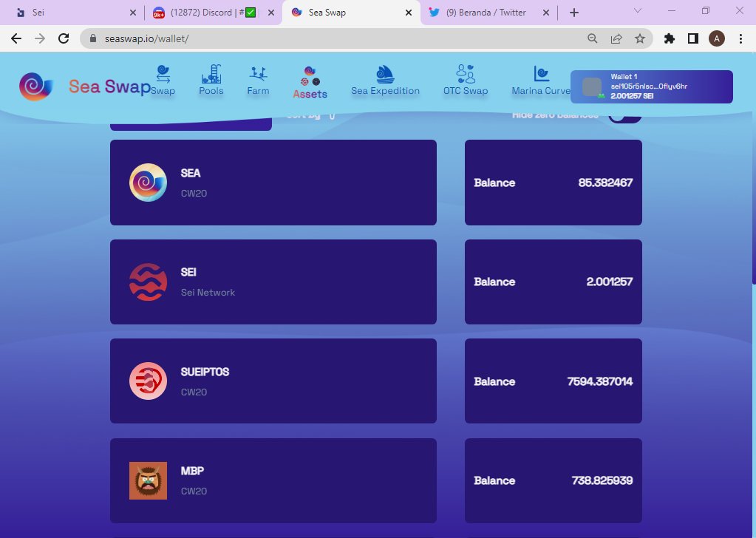The height and width of the screenshot is (538, 756).
Task: Open the Extensions puzzle icon
Action: (670, 38)
